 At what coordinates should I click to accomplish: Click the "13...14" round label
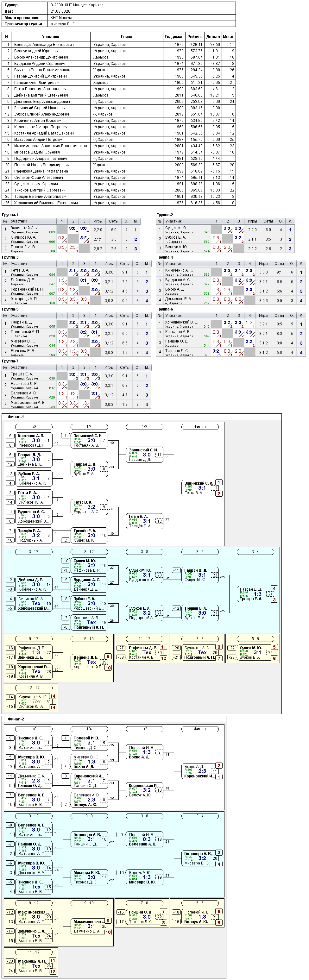[34, 688]
